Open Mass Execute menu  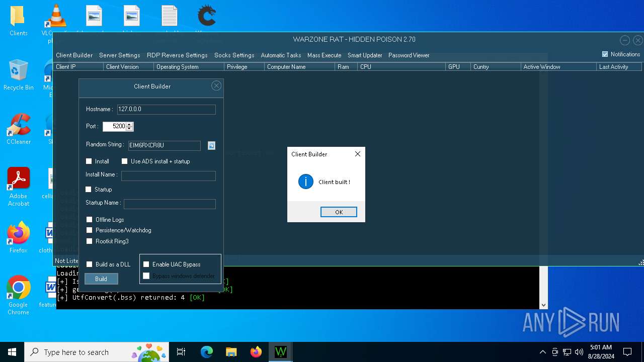coord(325,55)
